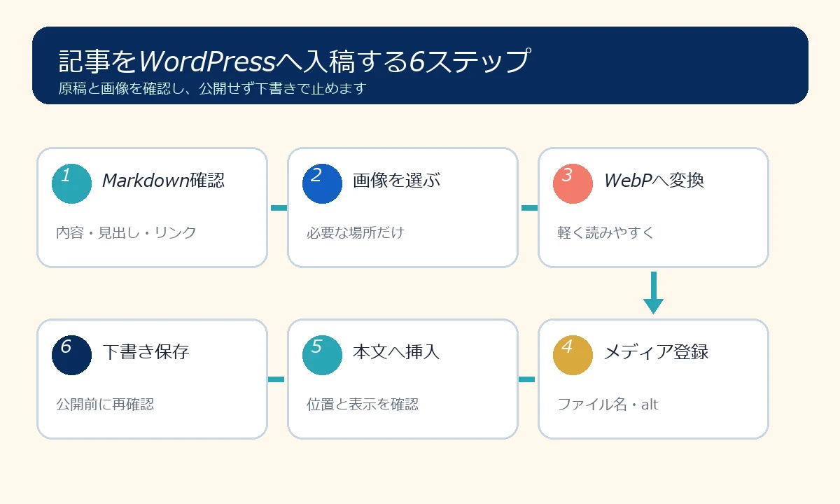Image resolution: width=840 pixels, height=504 pixels.
Task: Click the gold step 4 circle
Action: pos(573,355)
